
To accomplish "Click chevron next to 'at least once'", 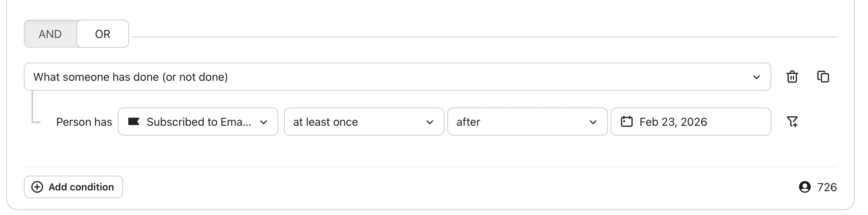I will [429, 122].
